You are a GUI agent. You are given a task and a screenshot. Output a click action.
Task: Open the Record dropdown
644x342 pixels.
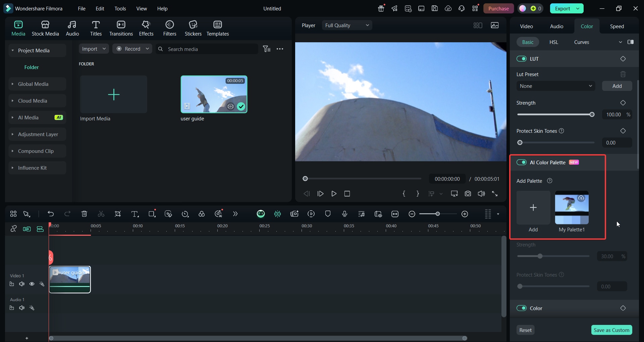132,49
